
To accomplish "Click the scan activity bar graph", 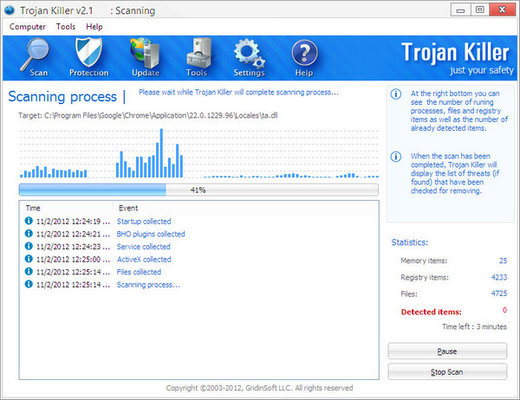I will tap(199, 153).
